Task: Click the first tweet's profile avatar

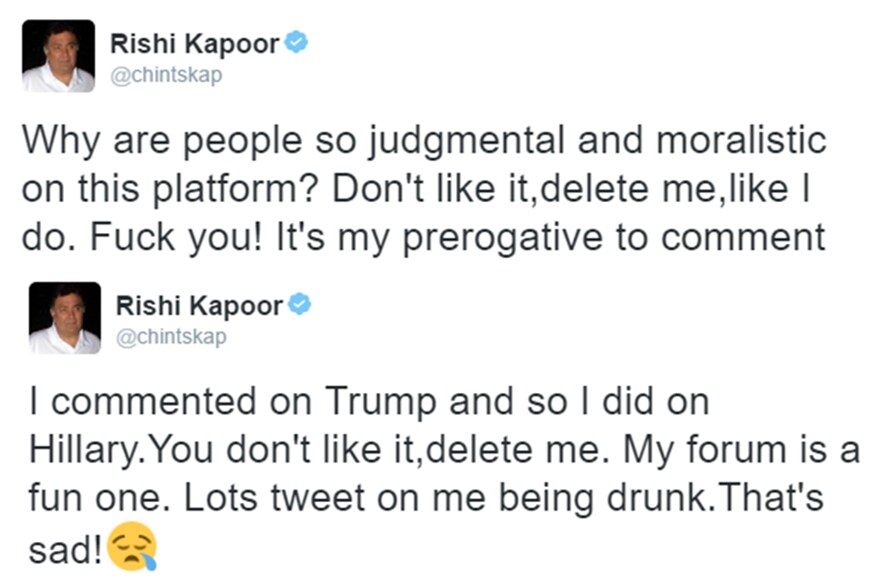Action: (x=58, y=56)
